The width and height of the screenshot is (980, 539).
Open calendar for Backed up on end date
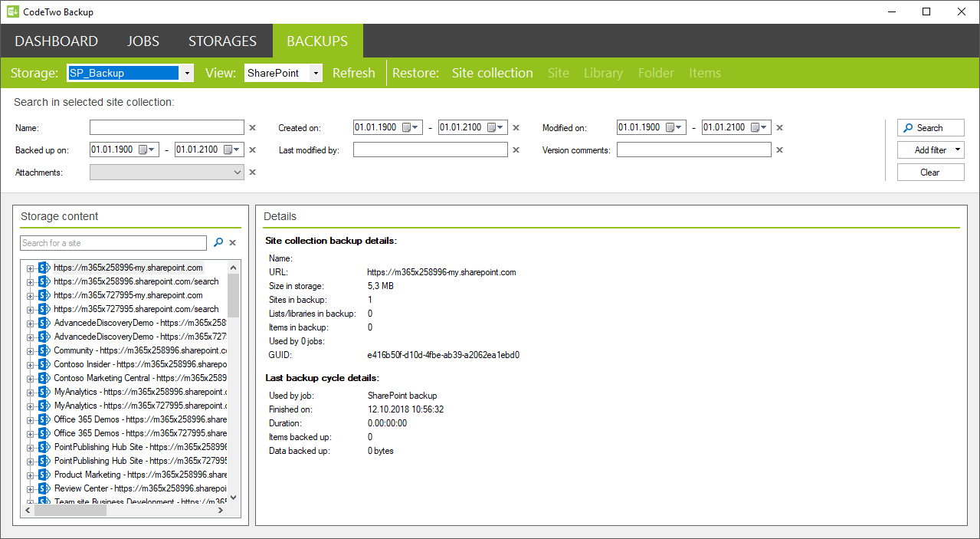coord(233,150)
